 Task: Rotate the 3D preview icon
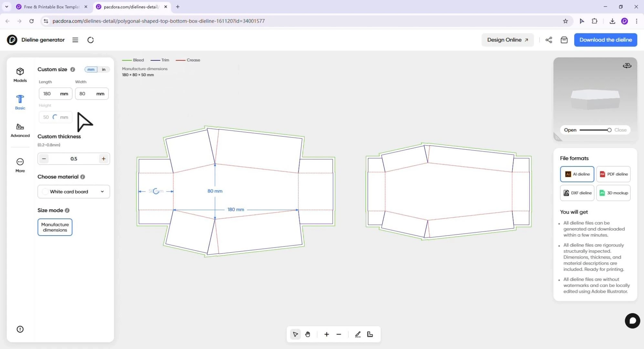click(627, 66)
